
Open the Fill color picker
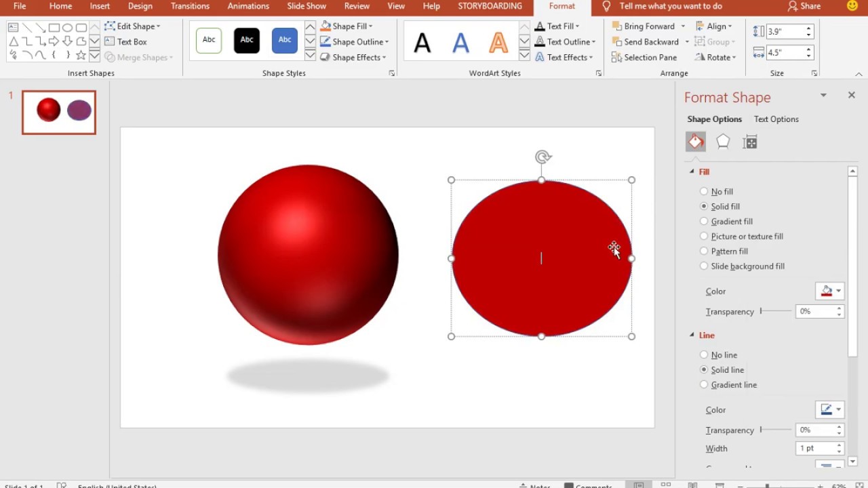click(x=830, y=291)
